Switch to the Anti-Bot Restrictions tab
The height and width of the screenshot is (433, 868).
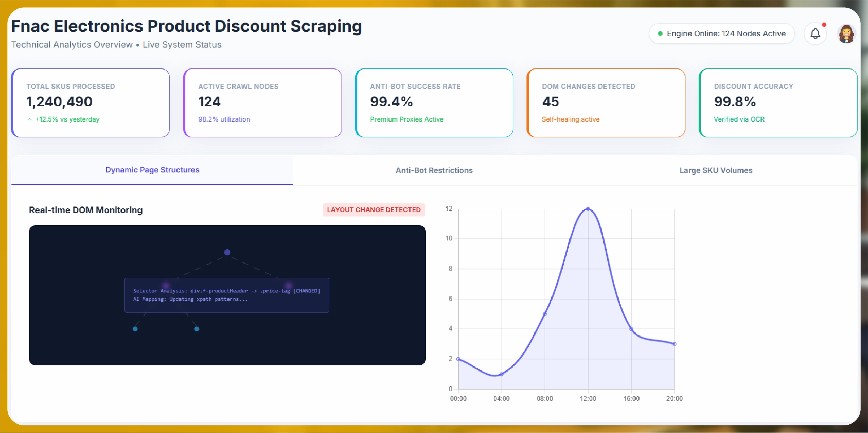434,170
